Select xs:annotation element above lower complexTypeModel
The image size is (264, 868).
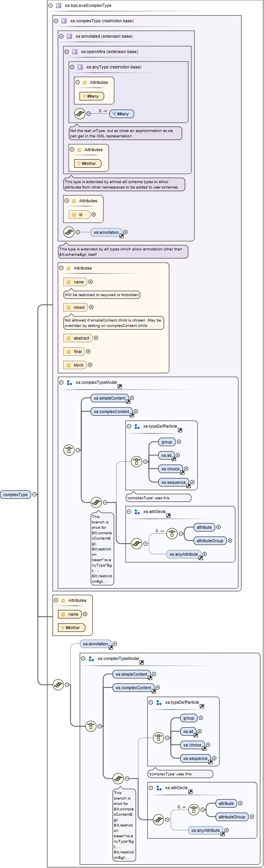tap(96, 644)
